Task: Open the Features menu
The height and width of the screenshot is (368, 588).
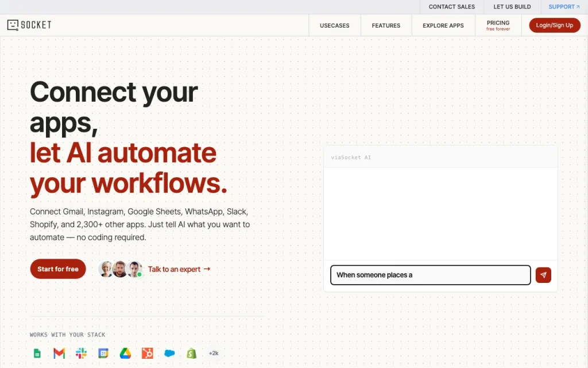Action: pyautogui.click(x=386, y=25)
